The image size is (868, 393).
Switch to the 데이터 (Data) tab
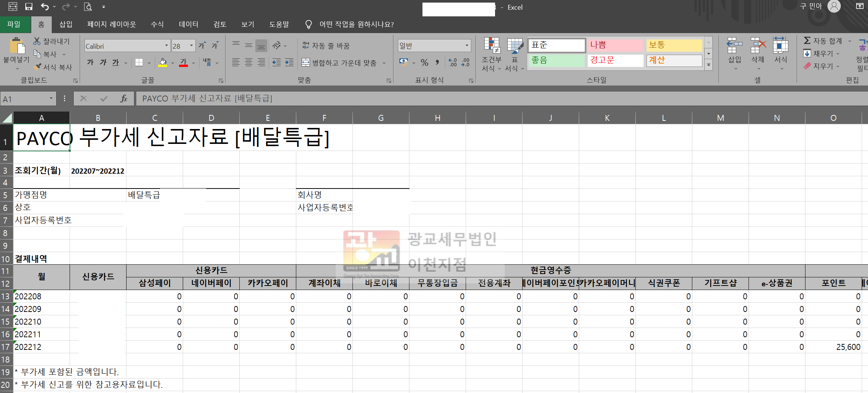tap(188, 24)
